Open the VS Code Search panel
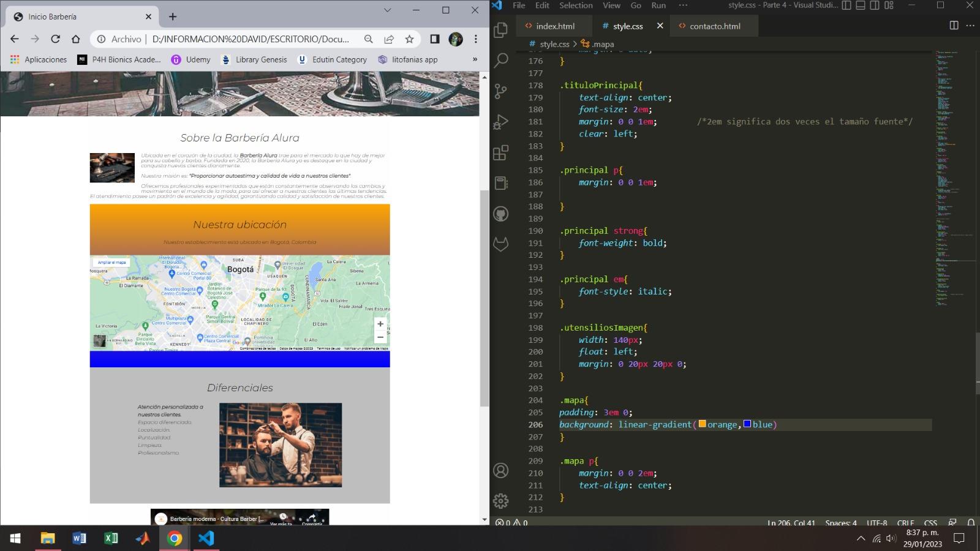The width and height of the screenshot is (980, 551). pos(501,60)
